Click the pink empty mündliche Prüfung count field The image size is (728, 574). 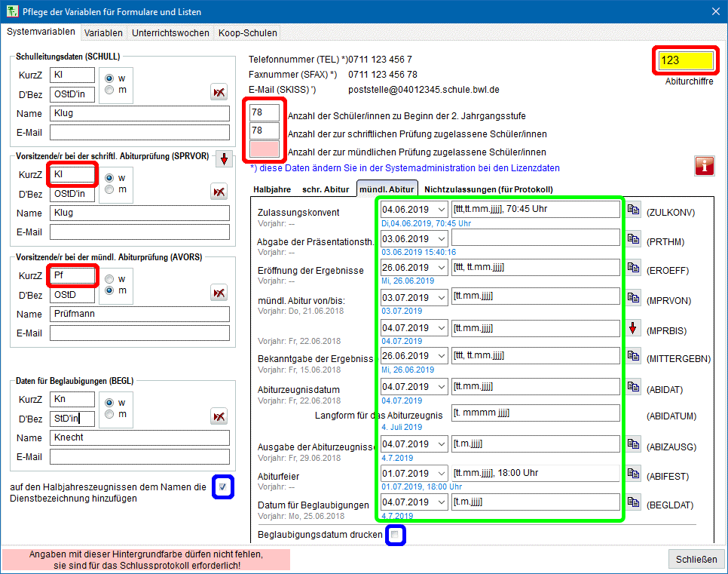click(265, 149)
